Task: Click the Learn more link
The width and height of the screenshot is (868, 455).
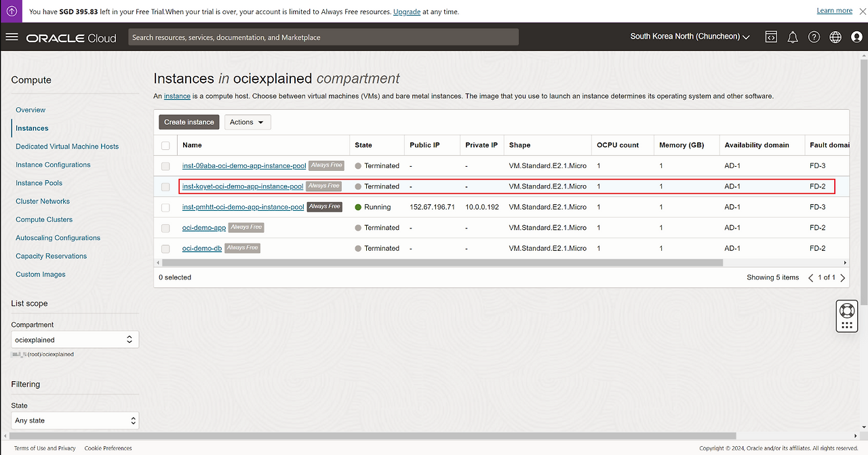Action: pyautogui.click(x=835, y=11)
